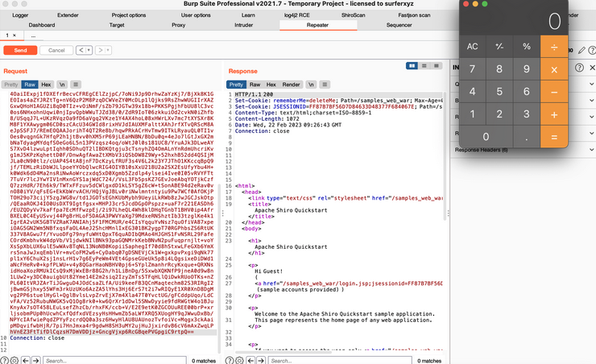Open request search help icon
The height and width of the screenshot is (364, 596).
[x=5, y=360]
